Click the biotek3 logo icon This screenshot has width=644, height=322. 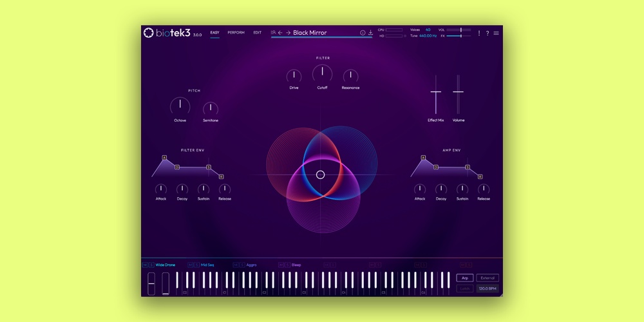pos(148,33)
